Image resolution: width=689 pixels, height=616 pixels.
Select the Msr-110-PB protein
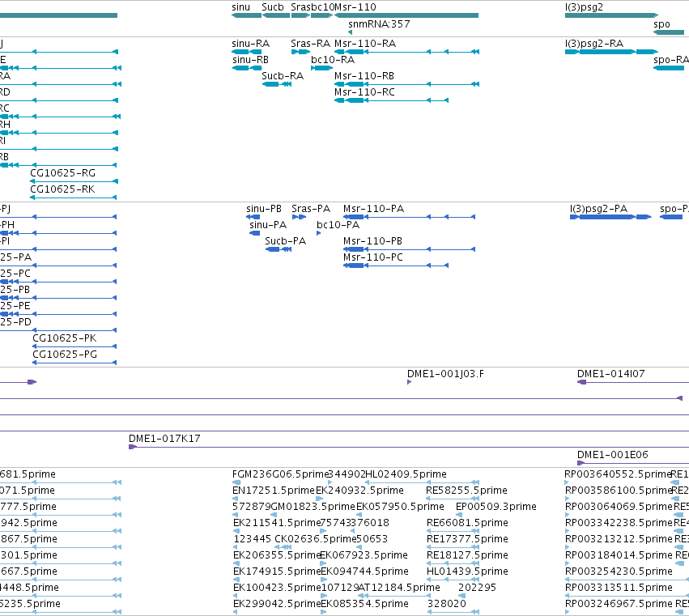point(409,249)
